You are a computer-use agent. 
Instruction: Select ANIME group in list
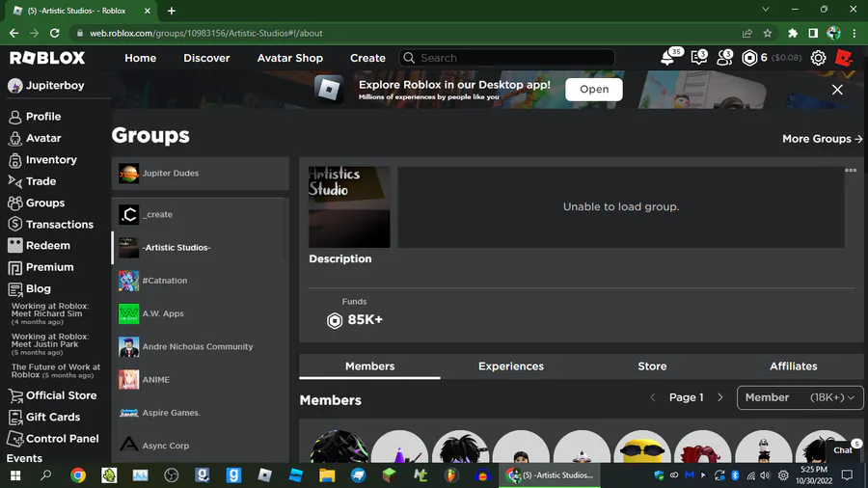(198, 380)
